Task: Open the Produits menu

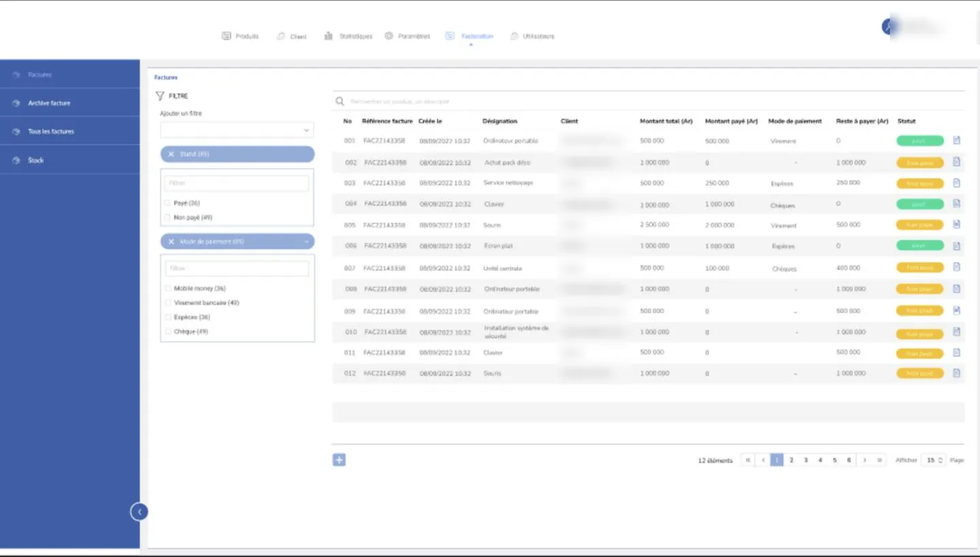Action: 240,36
